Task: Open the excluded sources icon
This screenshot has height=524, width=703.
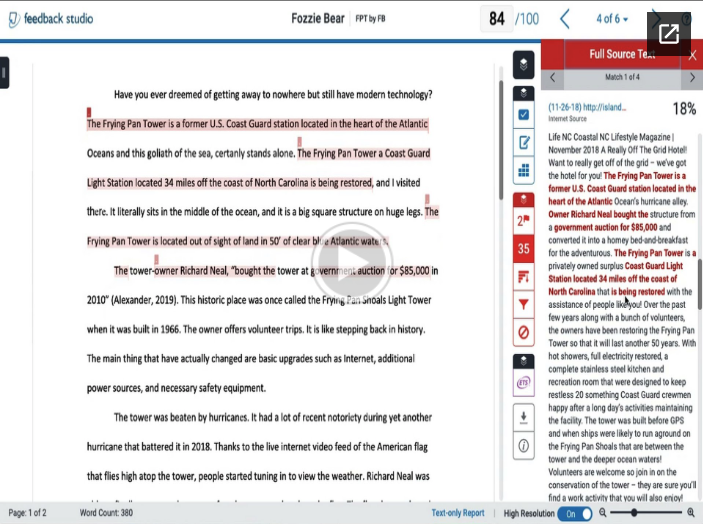Action: coord(523,333)
